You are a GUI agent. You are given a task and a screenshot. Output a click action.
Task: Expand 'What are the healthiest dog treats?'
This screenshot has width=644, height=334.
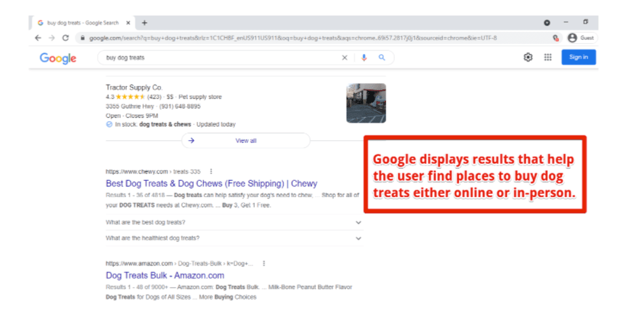(234, 238)
